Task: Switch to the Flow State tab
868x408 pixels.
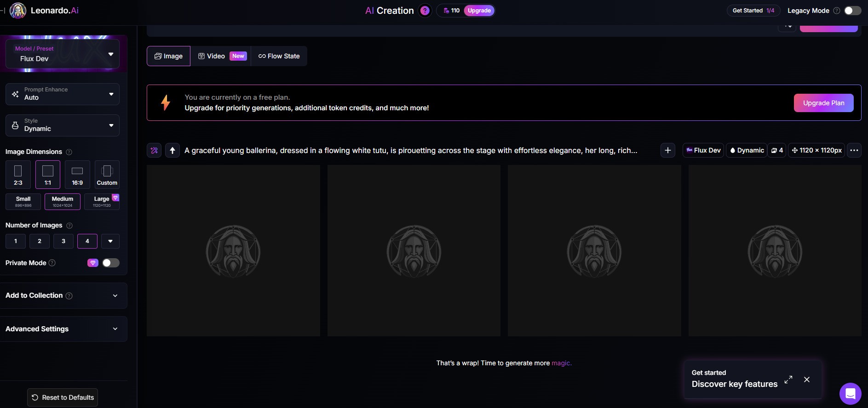Action: coord(279,56)
